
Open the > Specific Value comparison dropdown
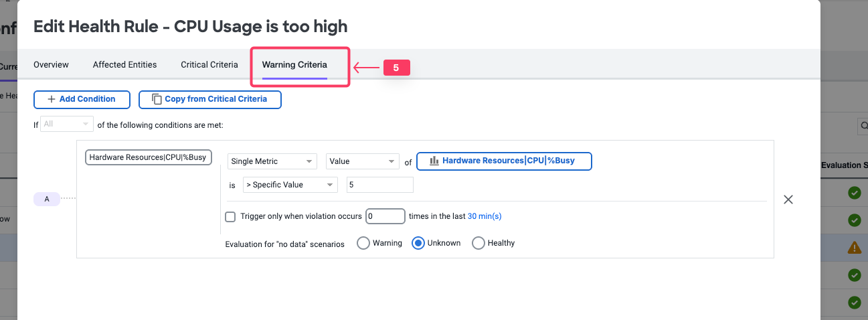click(x=290, y=185)
